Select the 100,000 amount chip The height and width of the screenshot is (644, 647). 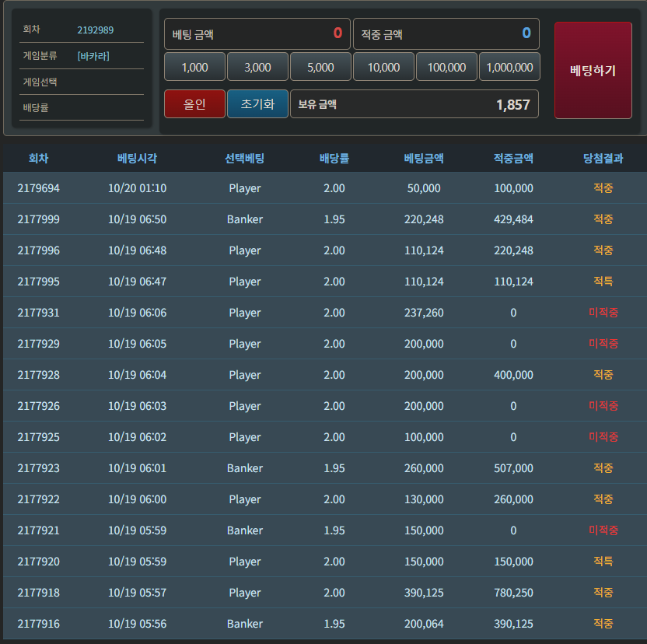click(446, 67)
